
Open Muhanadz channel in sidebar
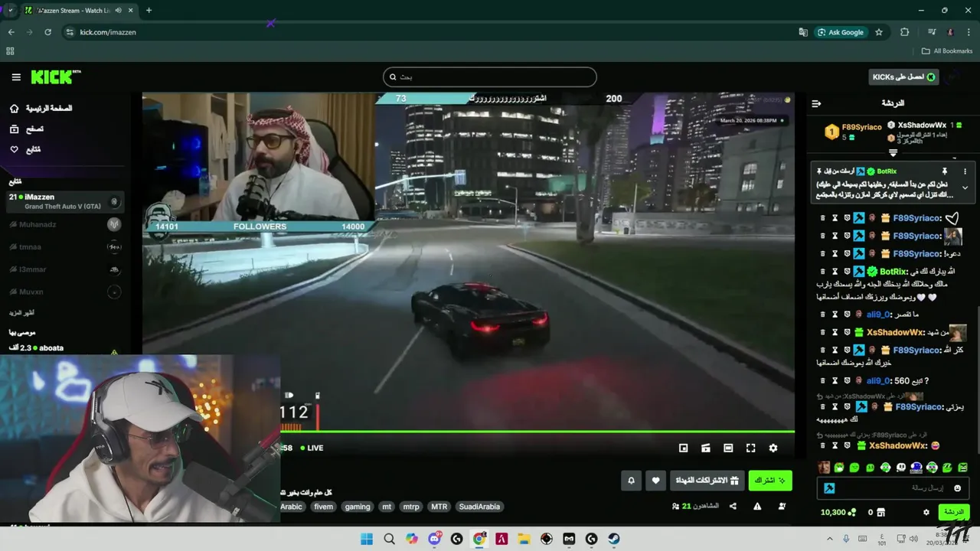[65, 224]
